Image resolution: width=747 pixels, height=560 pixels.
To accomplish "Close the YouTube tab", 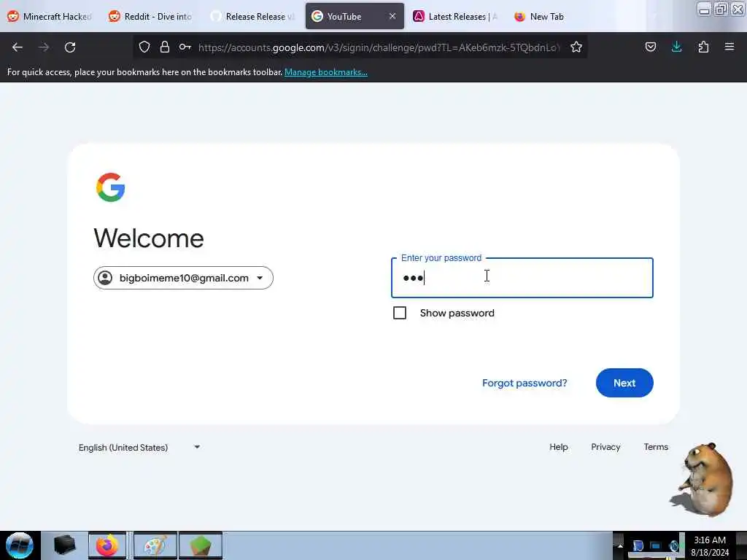I will coord(392,16).
